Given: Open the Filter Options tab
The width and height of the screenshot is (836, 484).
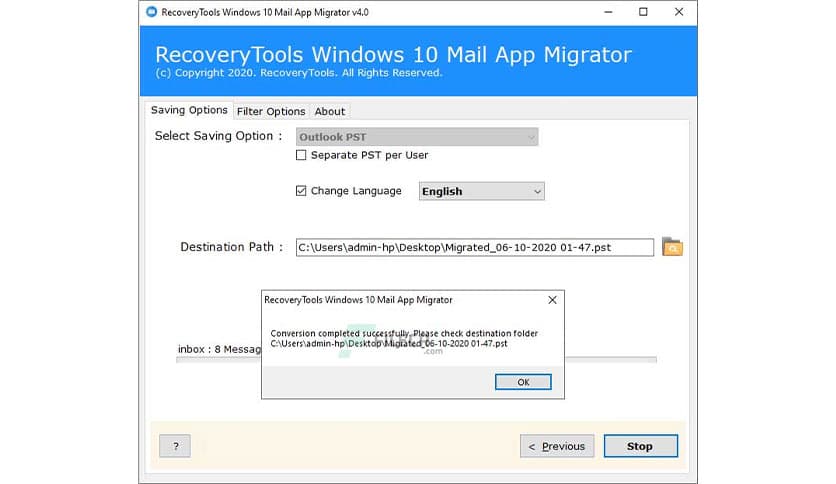Looking at the screenshot, I should pos(271,111).
